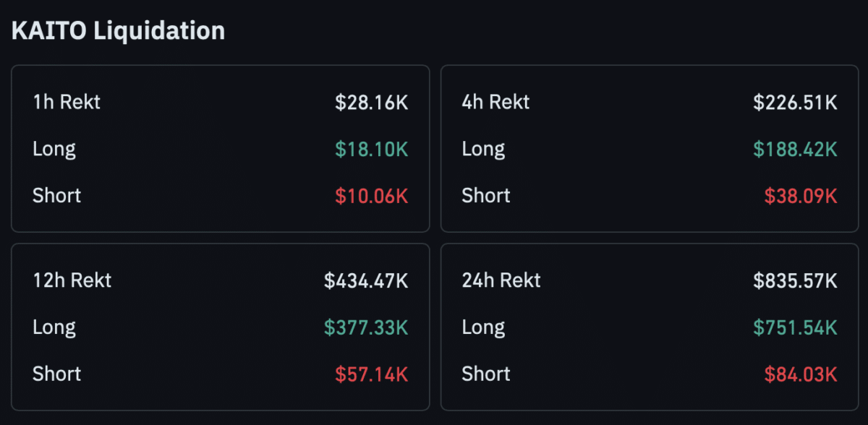The width and height of the screenshot is (868, 425).
Task: Select the 24h Rekt label
Action: 501,280
